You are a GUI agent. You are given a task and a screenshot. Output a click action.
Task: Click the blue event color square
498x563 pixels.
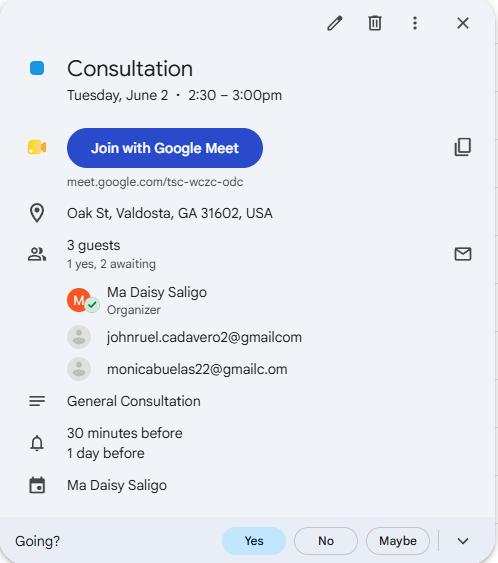pos(37,68)
